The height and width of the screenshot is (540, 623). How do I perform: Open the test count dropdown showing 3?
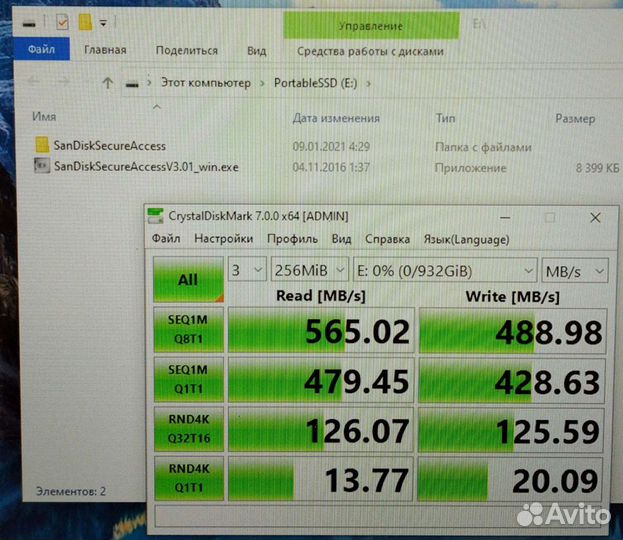pyautogui.click(x=247, y=271)
